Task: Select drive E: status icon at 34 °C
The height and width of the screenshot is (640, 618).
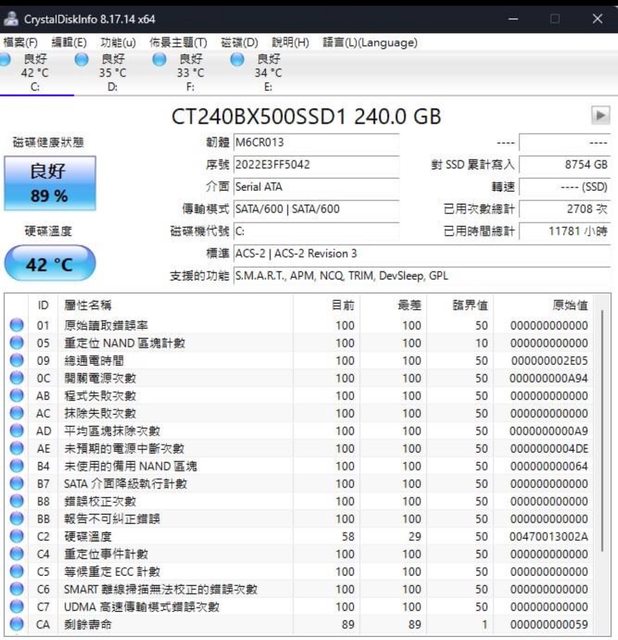Action: (237, 60)
